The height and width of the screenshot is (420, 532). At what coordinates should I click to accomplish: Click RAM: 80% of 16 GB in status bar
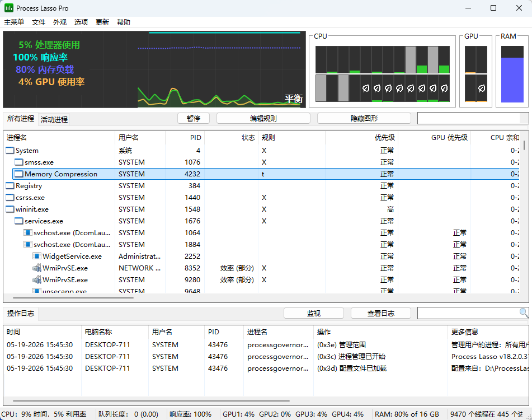pos(407,414)
